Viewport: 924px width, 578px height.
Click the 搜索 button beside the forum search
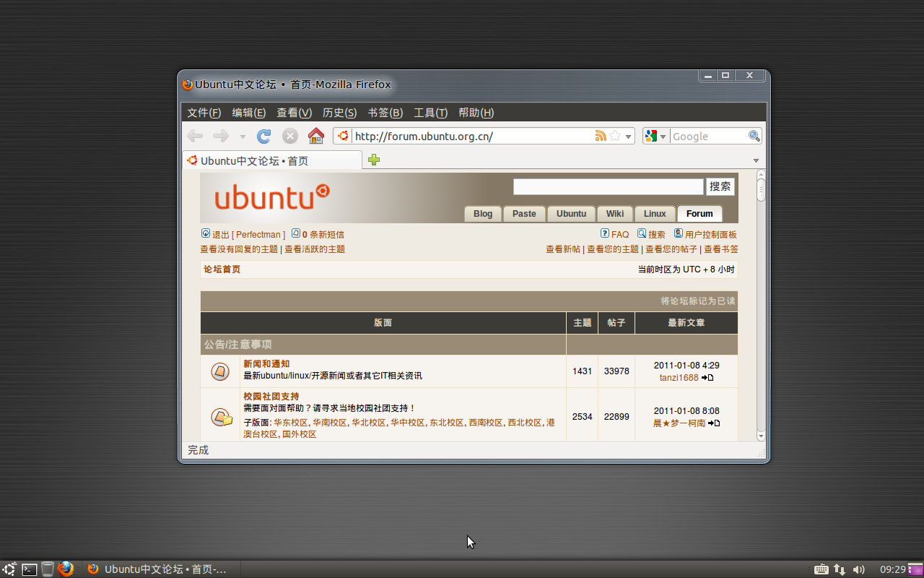point(720,186)
